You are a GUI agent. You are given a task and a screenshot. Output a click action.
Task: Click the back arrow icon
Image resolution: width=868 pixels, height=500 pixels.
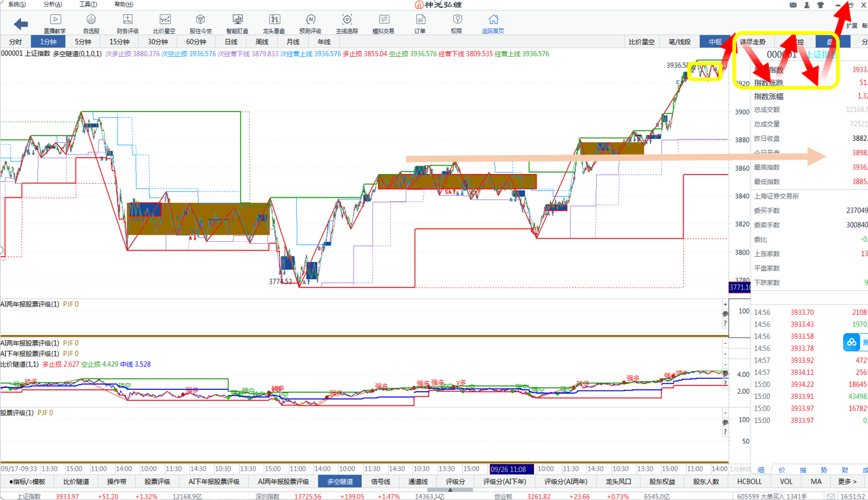point(21,24)
